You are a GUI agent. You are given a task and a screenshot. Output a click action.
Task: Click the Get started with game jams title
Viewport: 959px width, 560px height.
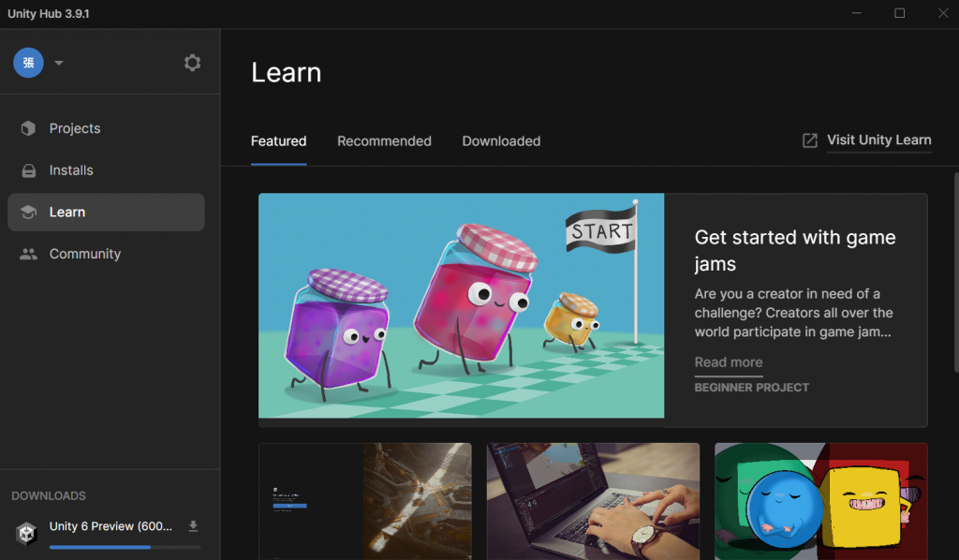click(794, 250)
